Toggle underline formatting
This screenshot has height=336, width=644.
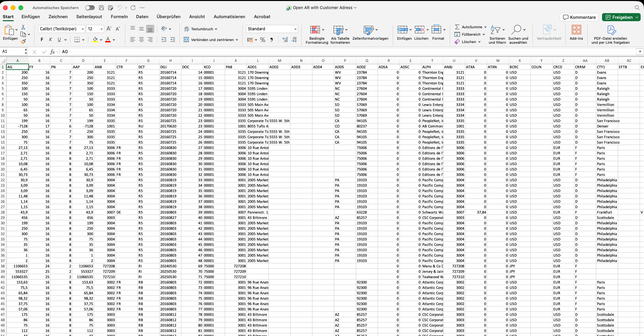59,40
